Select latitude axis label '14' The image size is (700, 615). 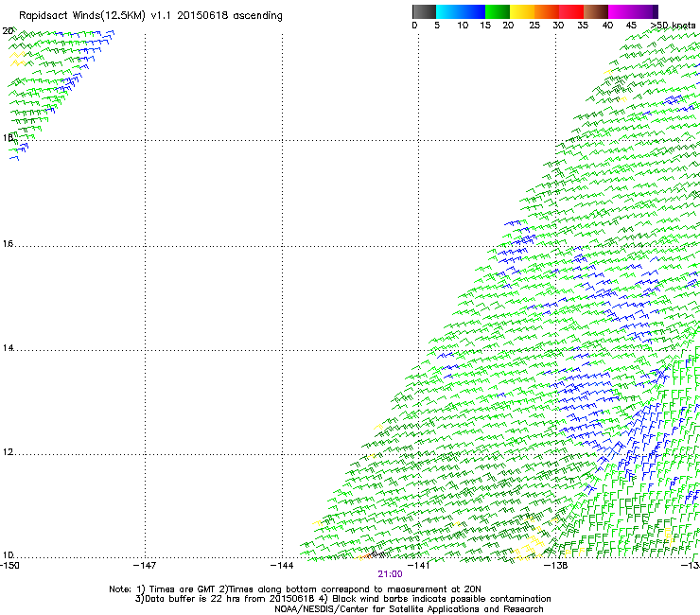pyautogui.click(x=8, y=348)
